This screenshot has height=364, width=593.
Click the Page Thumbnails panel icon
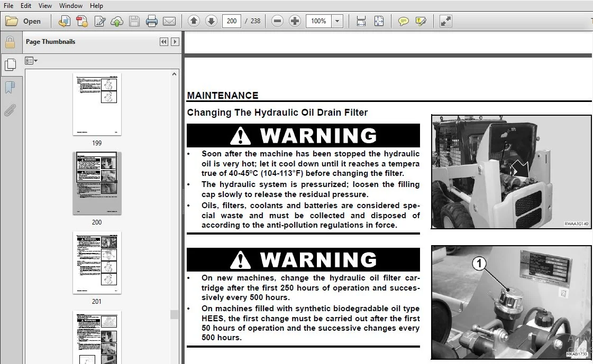click(10, 65)
